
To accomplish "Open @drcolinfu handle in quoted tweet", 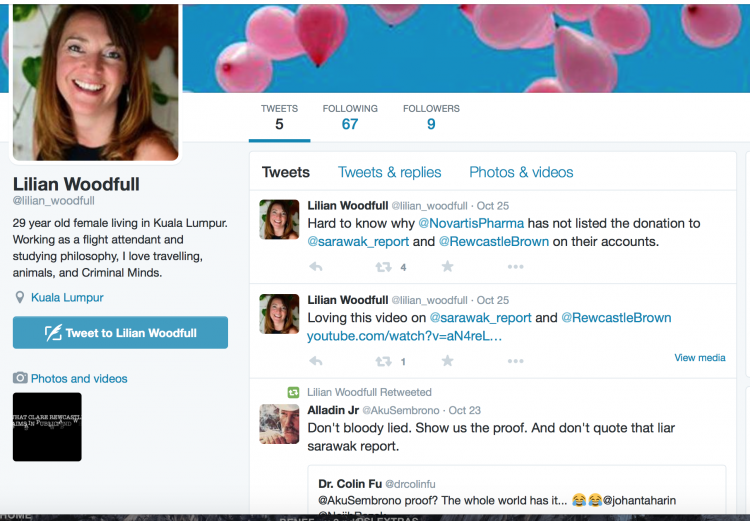I will point(410,484).
